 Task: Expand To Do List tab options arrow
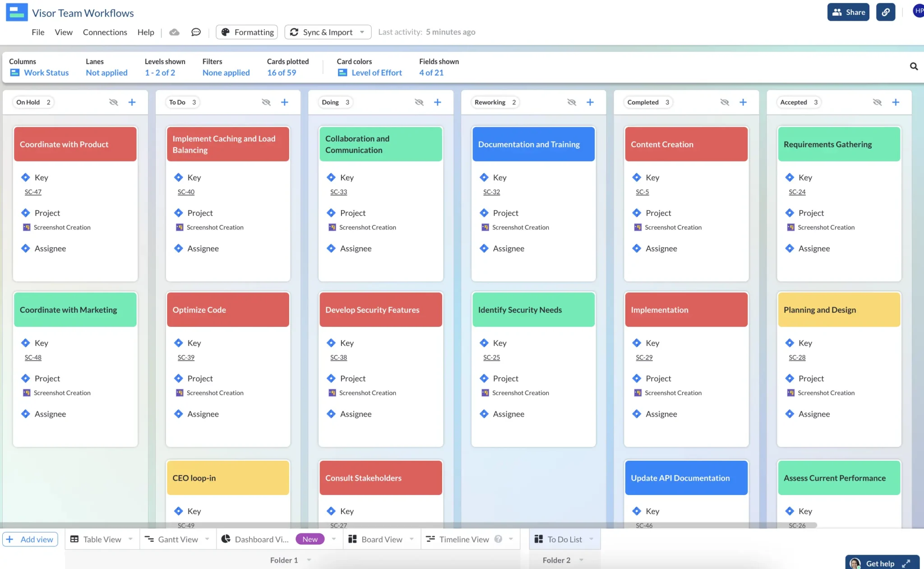[591, 539]
